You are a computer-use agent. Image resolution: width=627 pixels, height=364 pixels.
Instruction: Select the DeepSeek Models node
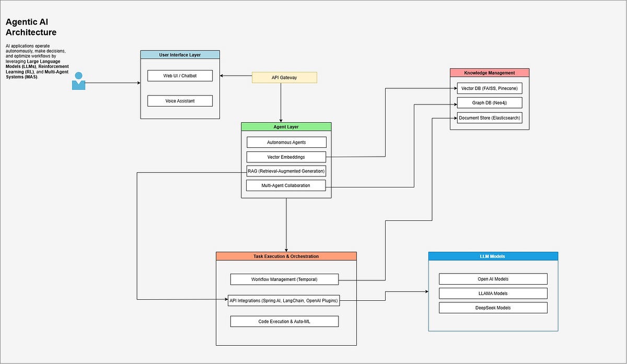click(493, 308)
